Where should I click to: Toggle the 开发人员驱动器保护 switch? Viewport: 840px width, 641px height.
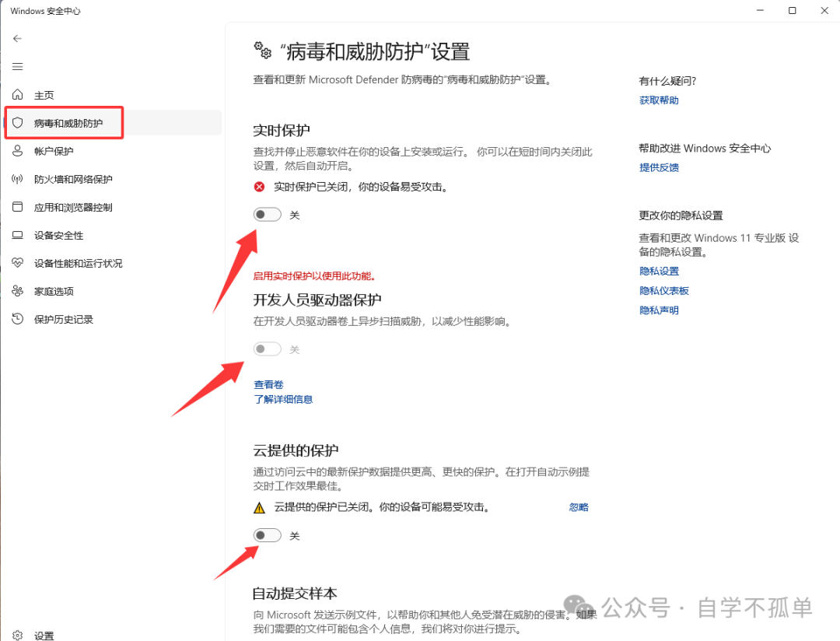(268, 349)
